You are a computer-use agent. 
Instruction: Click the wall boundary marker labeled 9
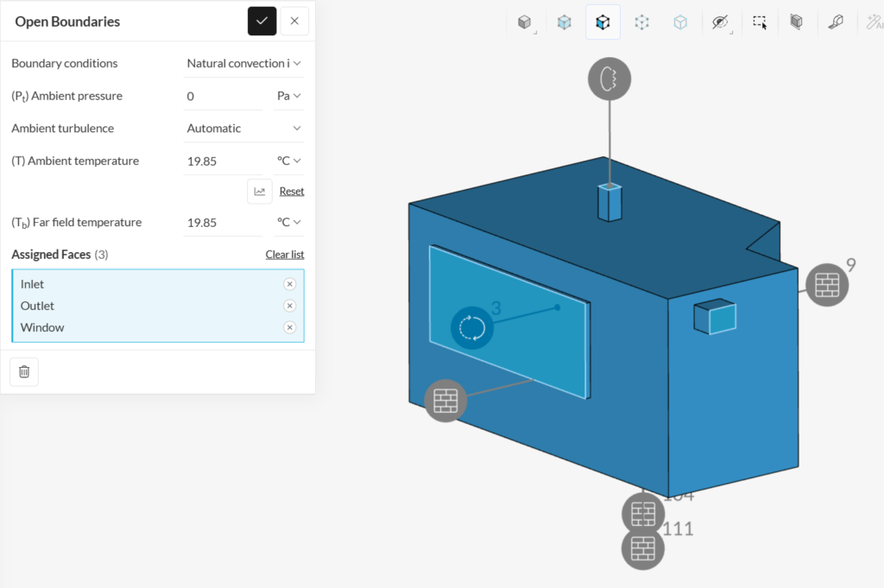827,285
